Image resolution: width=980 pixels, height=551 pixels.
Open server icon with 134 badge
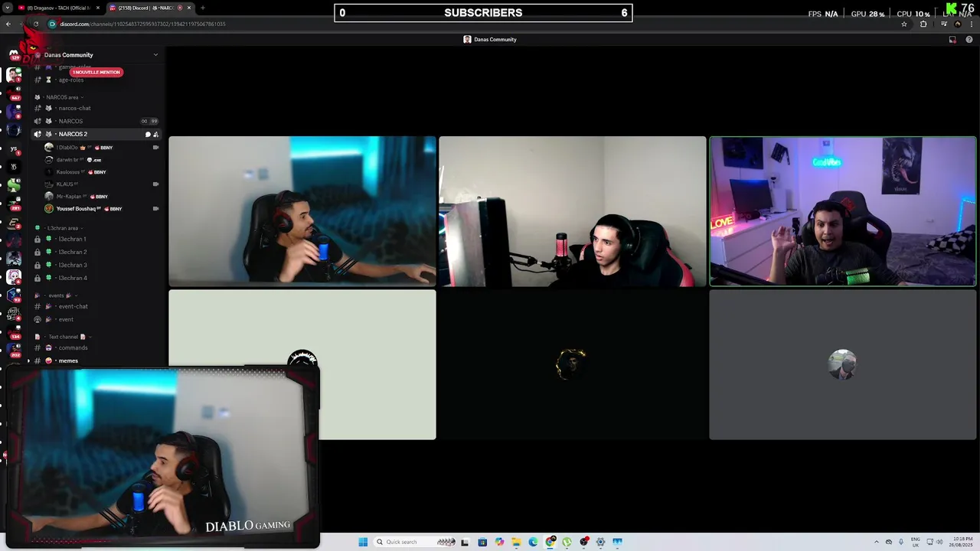point(14,331)
